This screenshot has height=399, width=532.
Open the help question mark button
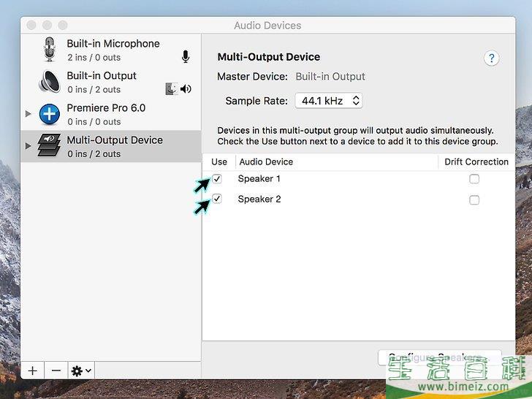click(x=491, y=58)
